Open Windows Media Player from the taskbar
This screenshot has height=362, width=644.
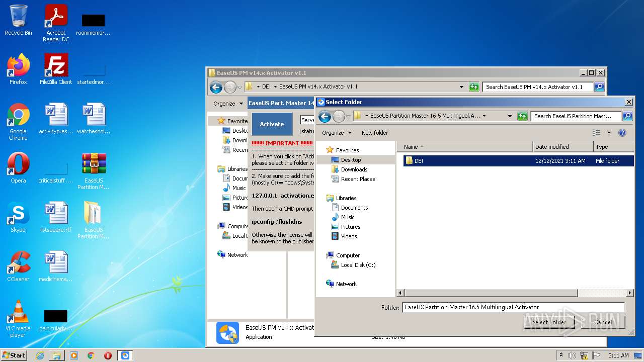74,355
